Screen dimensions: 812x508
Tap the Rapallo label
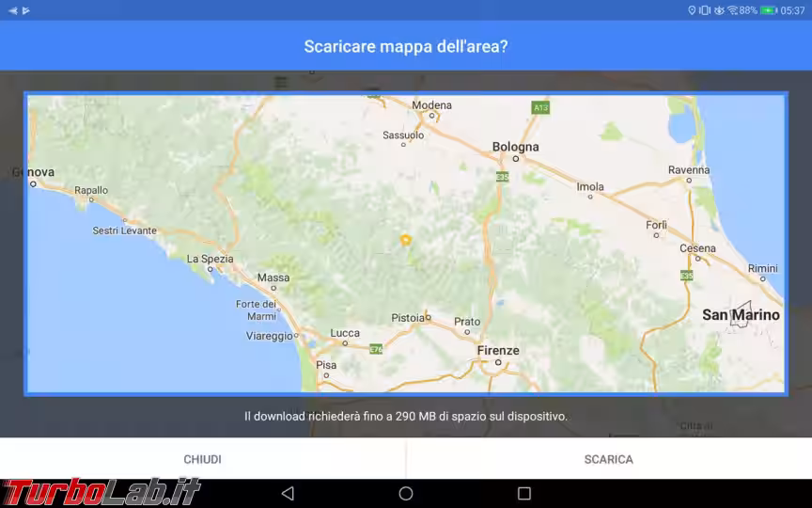click(91, 190)
